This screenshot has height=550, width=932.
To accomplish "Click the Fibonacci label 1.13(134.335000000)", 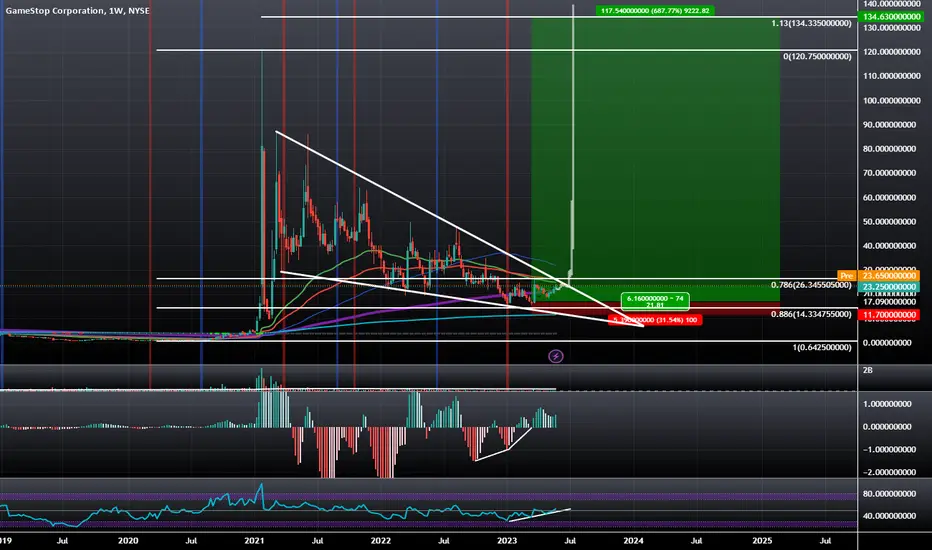I will pyautogui.click(x=811, y=23).
